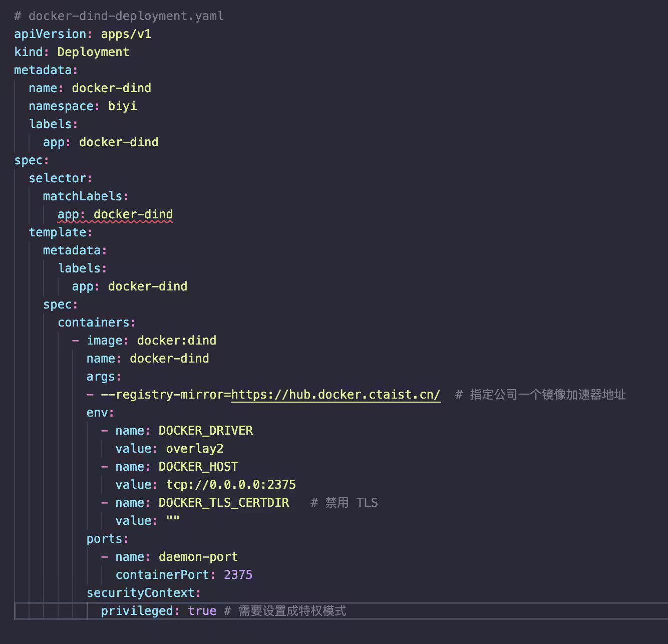Open the hub.docker.ctaist.cn registry mirror link

point(336,395)
